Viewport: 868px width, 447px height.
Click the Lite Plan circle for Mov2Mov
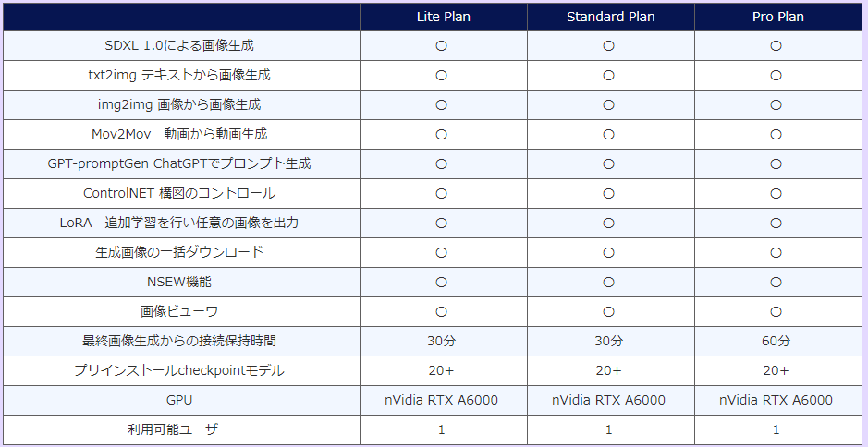coord(442,134)
